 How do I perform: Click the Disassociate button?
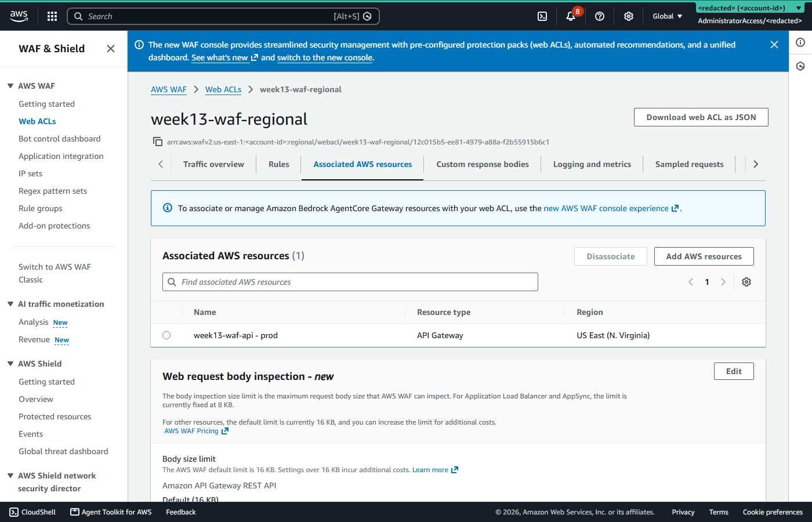click(611, 256)
